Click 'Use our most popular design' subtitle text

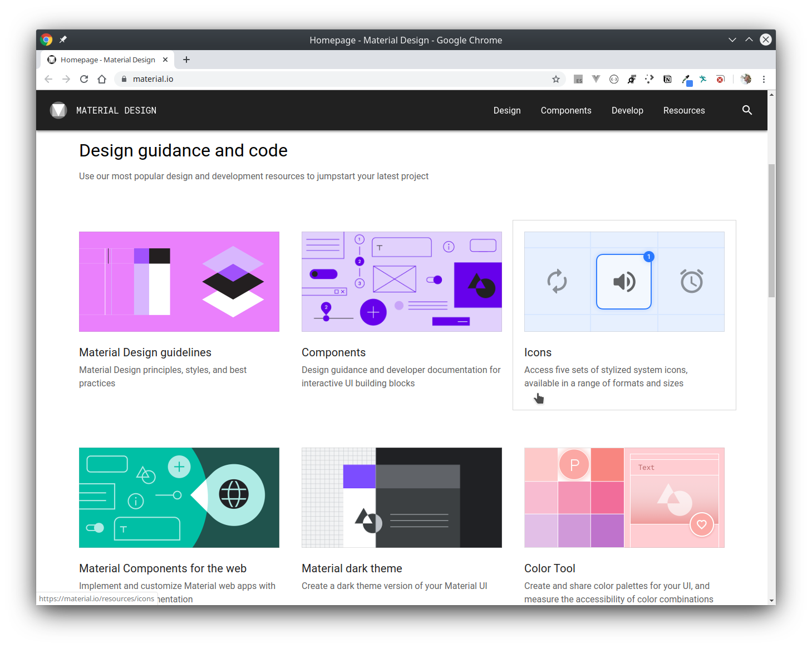point(254,176)
